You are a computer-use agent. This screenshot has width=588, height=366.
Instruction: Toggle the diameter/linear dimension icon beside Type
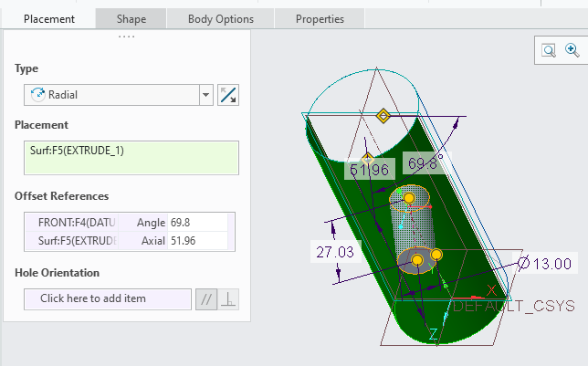click(228, 95)
